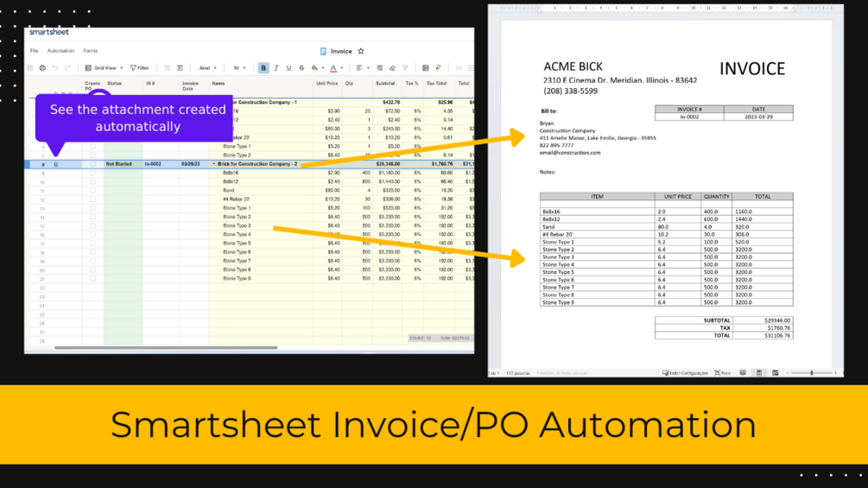This screenshot has height=488, width=868.
Task: Click the outdent icon in Smartsheet toolbar
Action: pyautogui.click(x=168, y=68)
